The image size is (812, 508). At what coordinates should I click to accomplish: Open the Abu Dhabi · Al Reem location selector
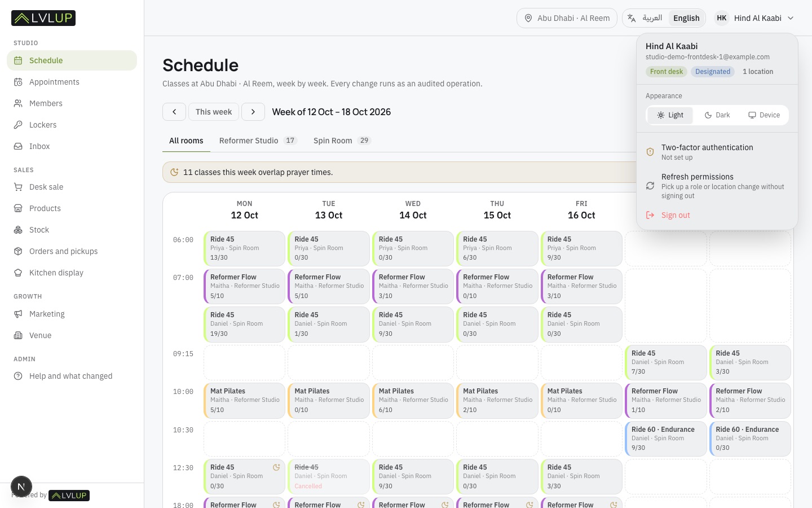tap(567, 18)
